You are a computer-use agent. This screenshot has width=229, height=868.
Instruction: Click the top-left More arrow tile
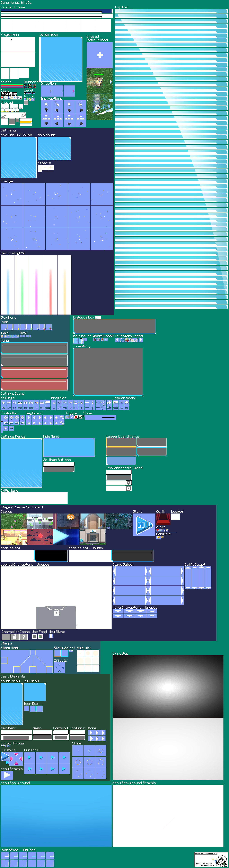(x=90, y=733)
